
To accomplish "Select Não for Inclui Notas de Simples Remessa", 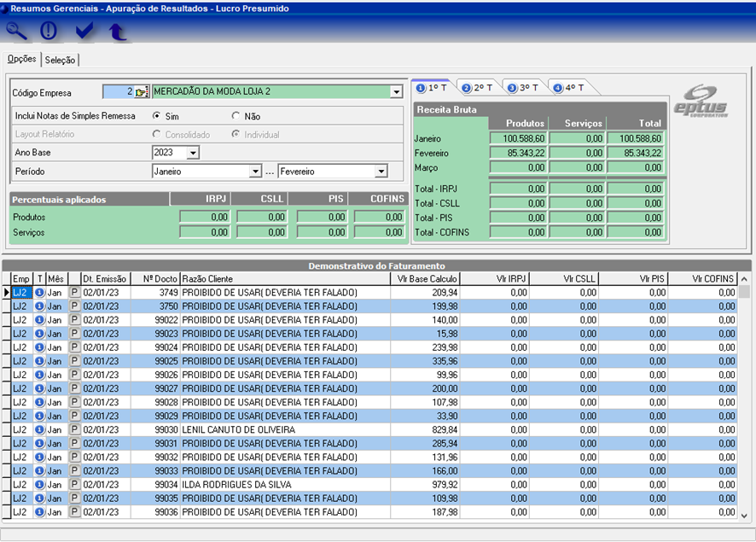I will (236, 116).
